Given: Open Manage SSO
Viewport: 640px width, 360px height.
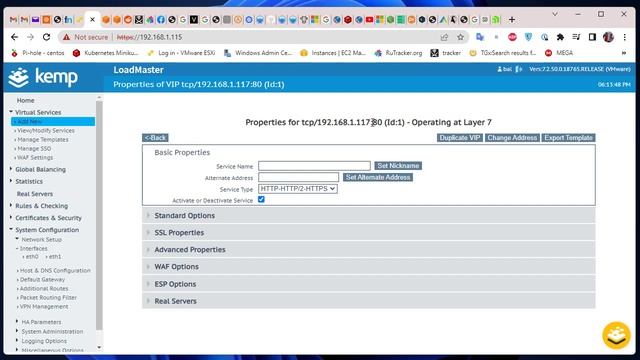Looking at the screenshot, I should click(34, 149).
